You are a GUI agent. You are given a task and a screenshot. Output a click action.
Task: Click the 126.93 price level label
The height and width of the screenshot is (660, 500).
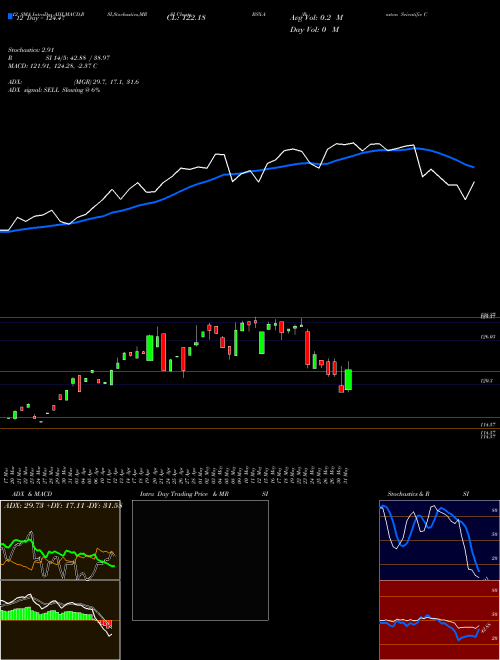point(489,337)
